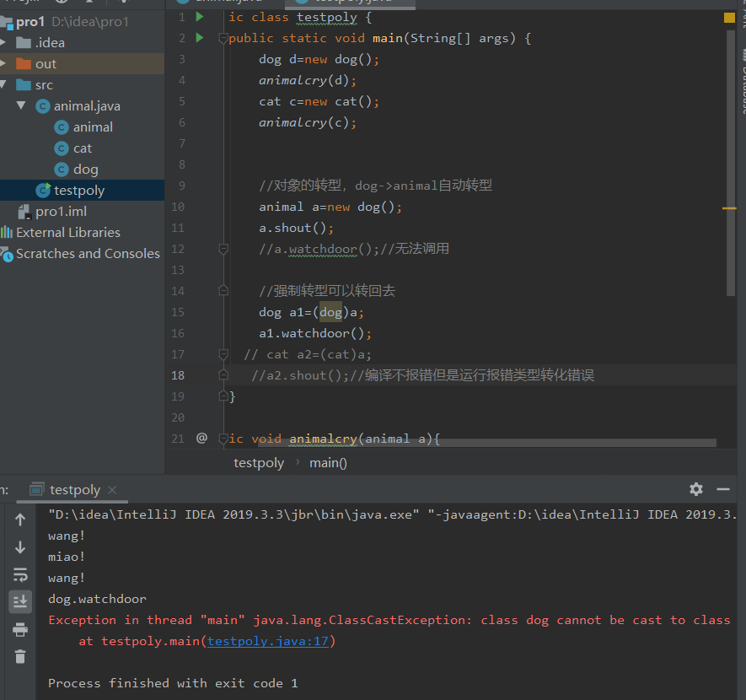This screenshot has width=746, height=700.
Task: Fold animalcry method at line 21
Action: (x=223, y=439)
